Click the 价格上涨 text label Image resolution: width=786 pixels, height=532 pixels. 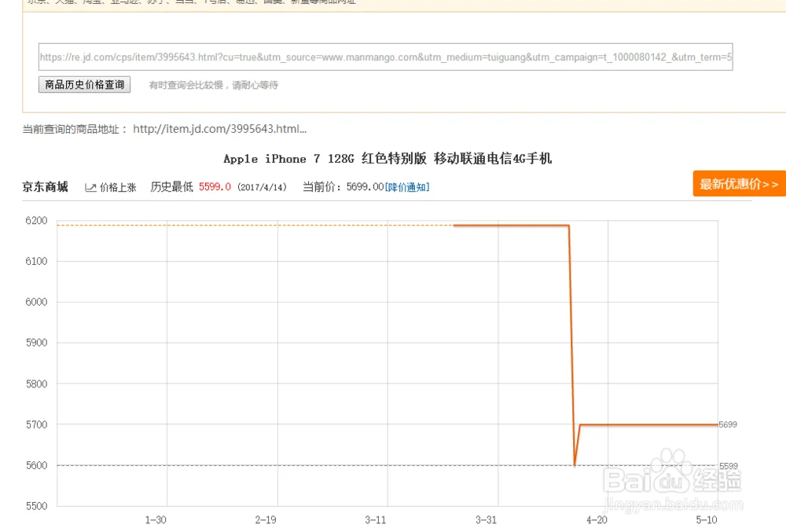tap(118, 188)
